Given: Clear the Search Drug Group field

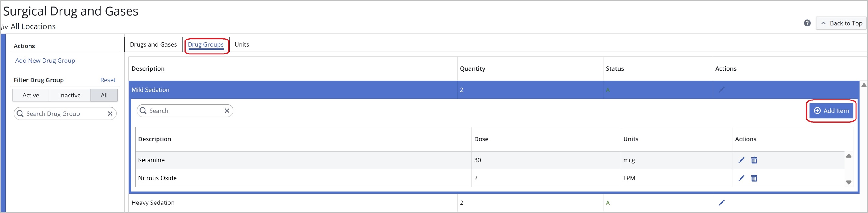Looking at the screenshot, I should tap(110, 114).
